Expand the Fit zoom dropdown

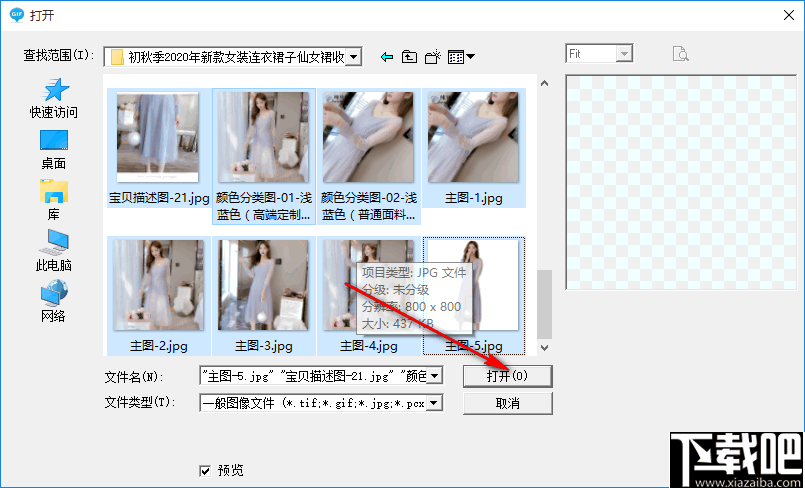pos(624,54)
